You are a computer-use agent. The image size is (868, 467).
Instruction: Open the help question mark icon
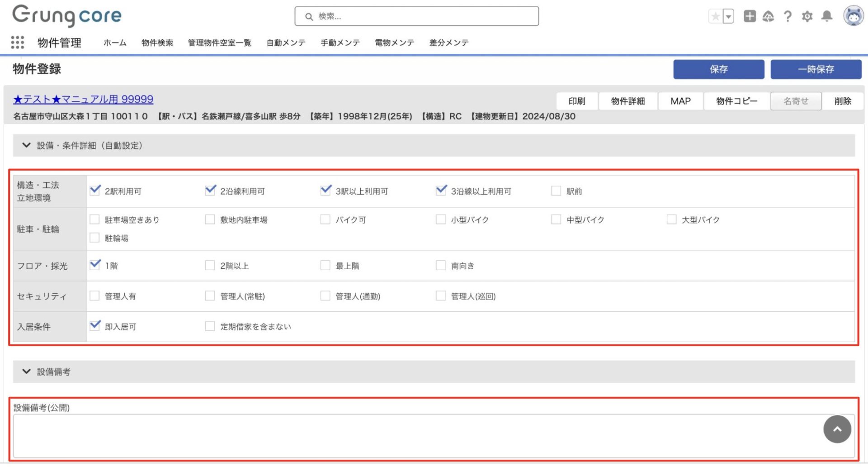tap(788, 17)
